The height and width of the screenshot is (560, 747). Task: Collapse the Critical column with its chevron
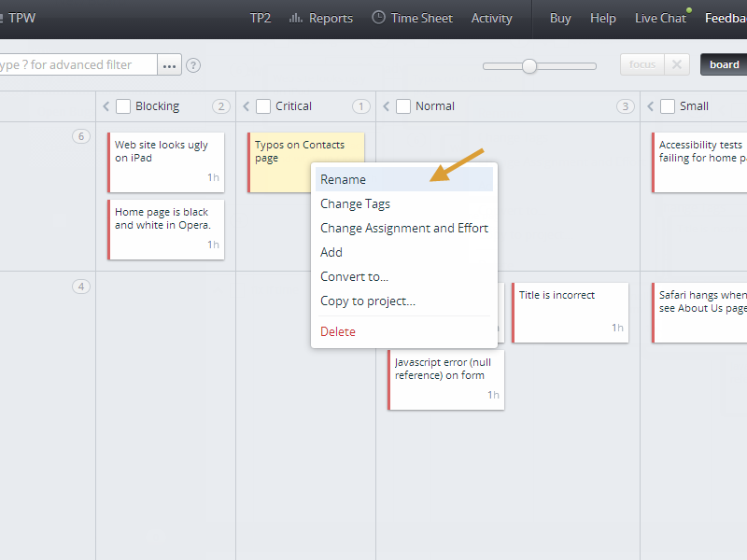click(247, 106)
